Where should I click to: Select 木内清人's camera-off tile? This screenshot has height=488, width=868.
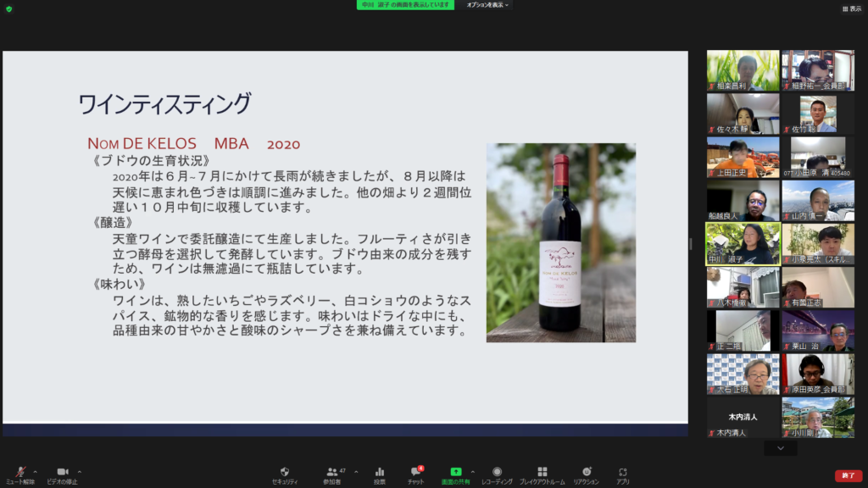(743, 418)
